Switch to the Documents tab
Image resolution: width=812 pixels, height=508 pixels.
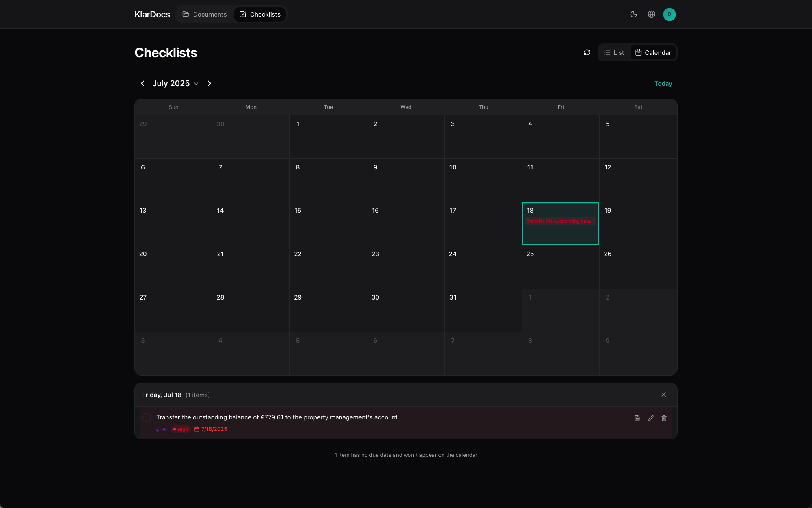click(205, 14)
